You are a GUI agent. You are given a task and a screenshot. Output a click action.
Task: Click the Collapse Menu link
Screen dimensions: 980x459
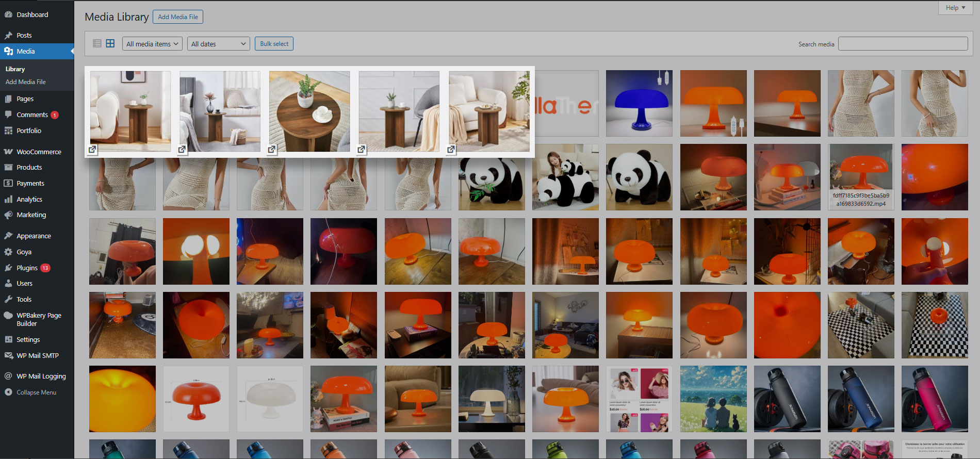[37, 392]
